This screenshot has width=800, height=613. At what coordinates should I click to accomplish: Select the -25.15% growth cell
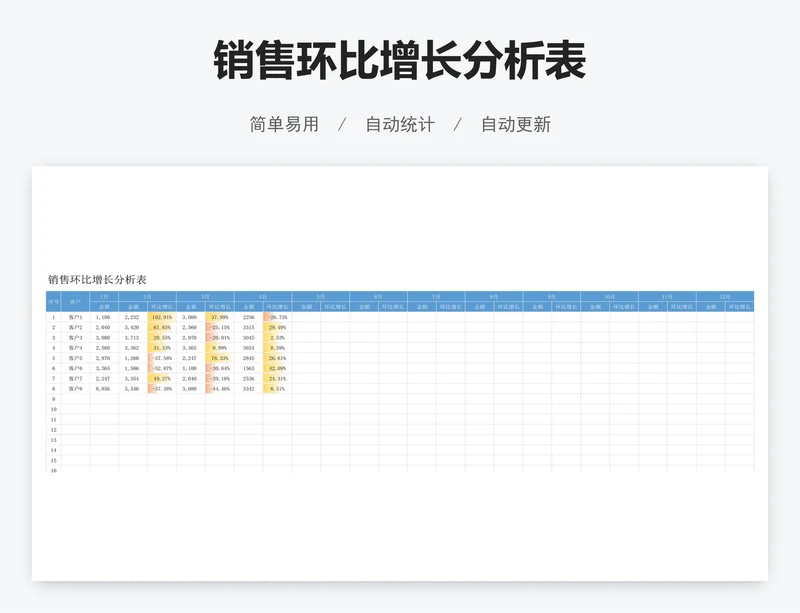[x=220, y=327]
